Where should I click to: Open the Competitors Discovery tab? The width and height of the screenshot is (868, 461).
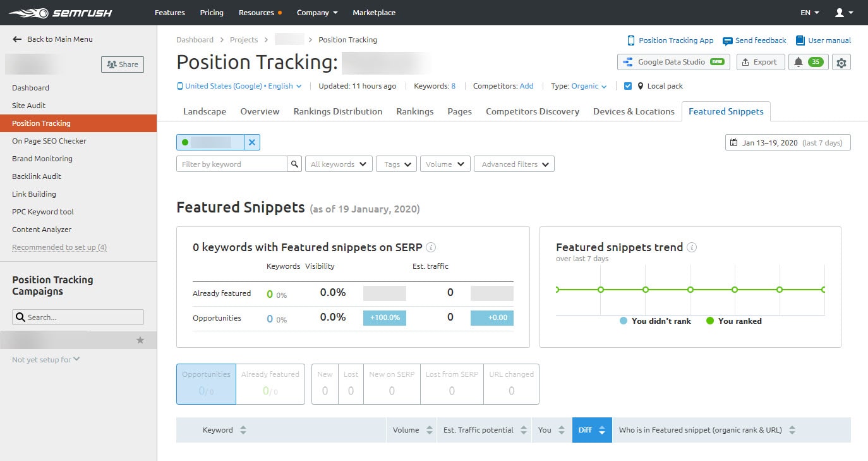click(x=532, y=111)
